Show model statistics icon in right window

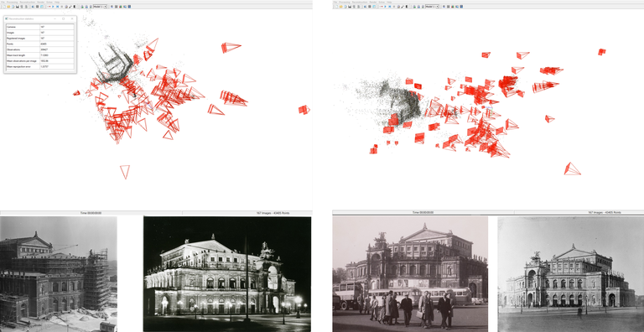tap(453, 7)
